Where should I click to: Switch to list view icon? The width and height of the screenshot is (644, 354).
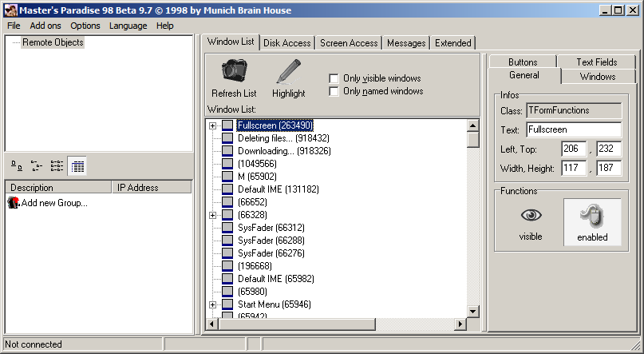click(57, 166)
